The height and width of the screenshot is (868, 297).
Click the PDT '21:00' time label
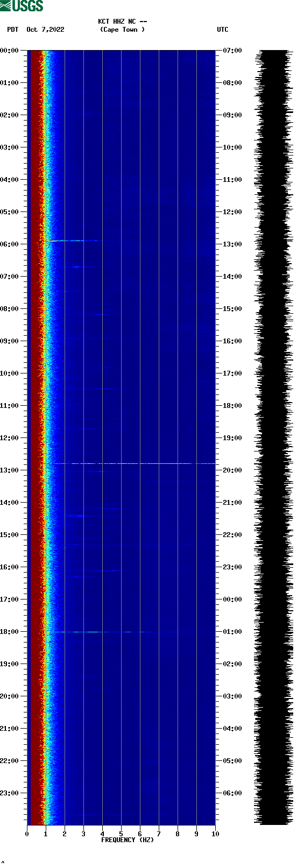(10, 729)
